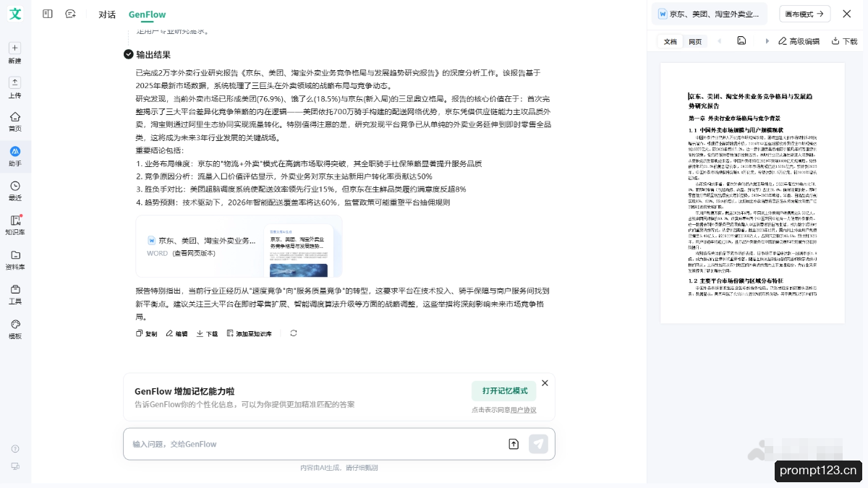Click the file card title 京东、美团、淘宝外卖业务
868x488 pixels.
point(207,241)
